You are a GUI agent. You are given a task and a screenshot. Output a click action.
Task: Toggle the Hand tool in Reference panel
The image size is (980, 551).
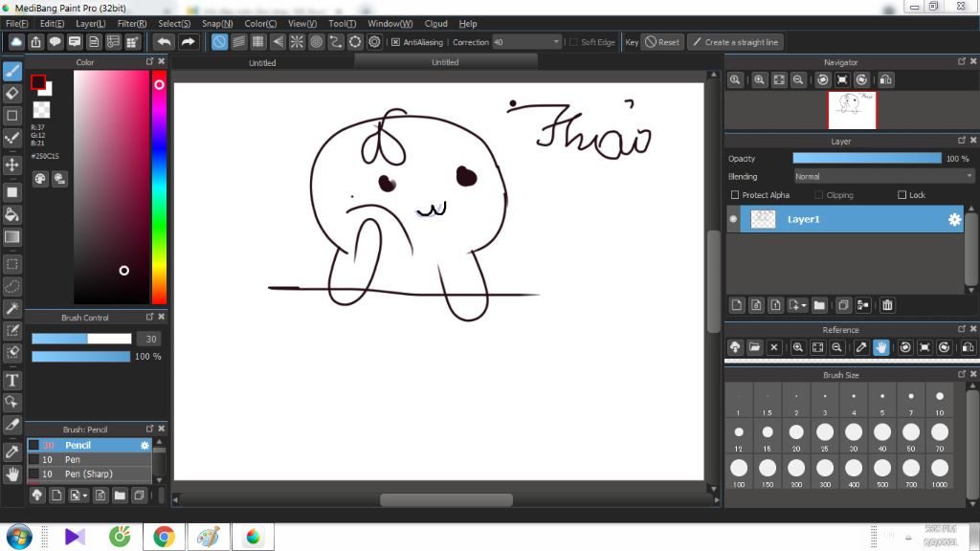880,347
